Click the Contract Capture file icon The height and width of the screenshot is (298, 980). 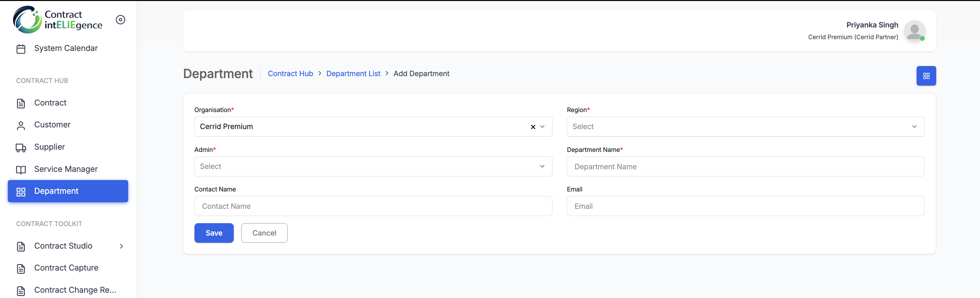click(21, 268)
